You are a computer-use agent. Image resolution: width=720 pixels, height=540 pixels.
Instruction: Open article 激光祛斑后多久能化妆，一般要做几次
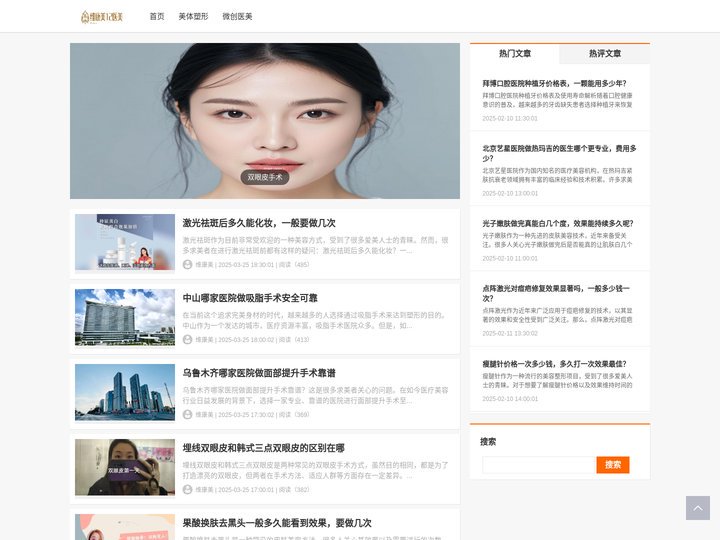(259, 223)
